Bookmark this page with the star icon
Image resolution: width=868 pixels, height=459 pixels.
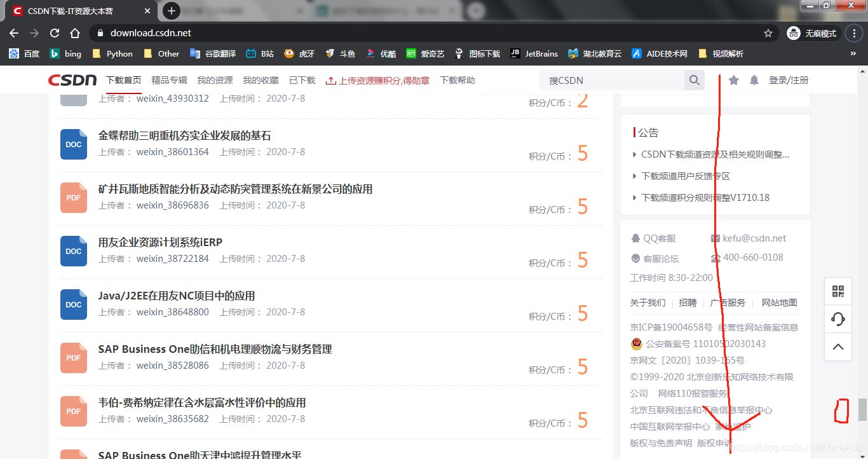768,33
